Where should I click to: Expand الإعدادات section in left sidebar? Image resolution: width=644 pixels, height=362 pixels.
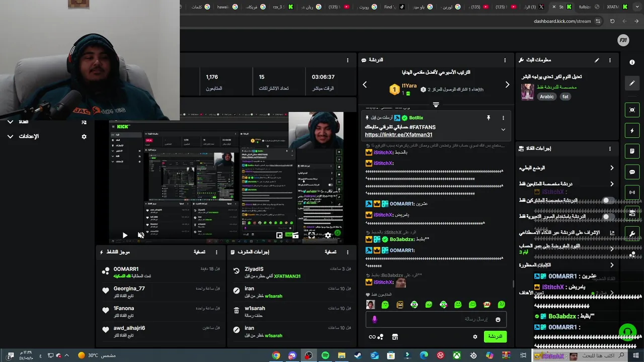pos(10,136)
